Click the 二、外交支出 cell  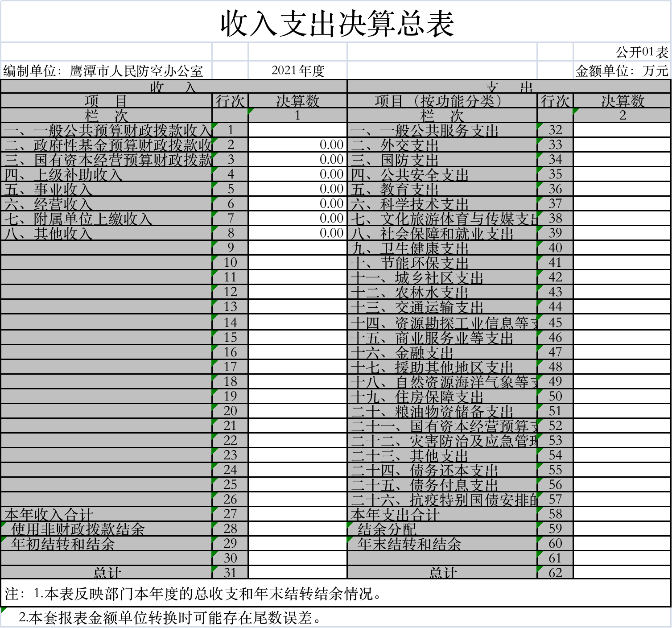pyautogui.click(x=442, y=145)
